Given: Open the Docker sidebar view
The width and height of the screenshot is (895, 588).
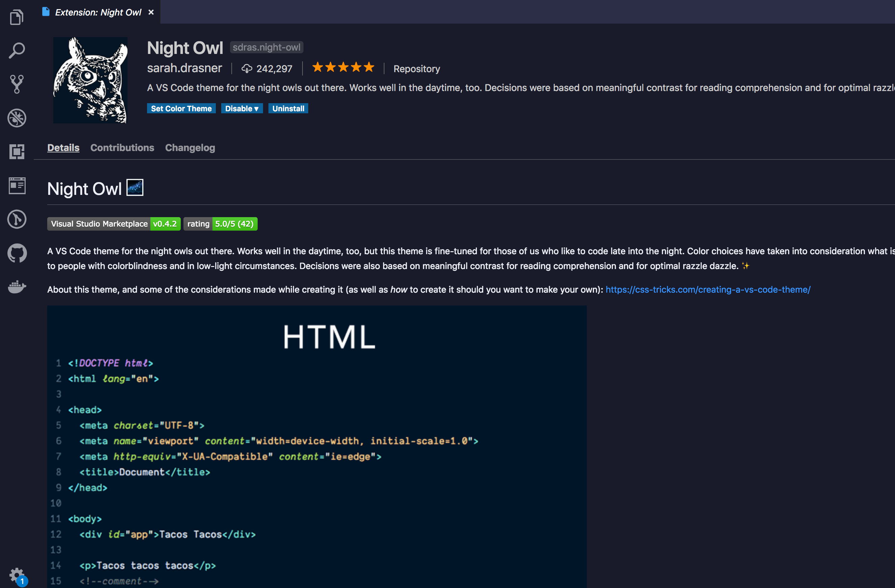Looking at the screenshot, I should tap(17, 287).
